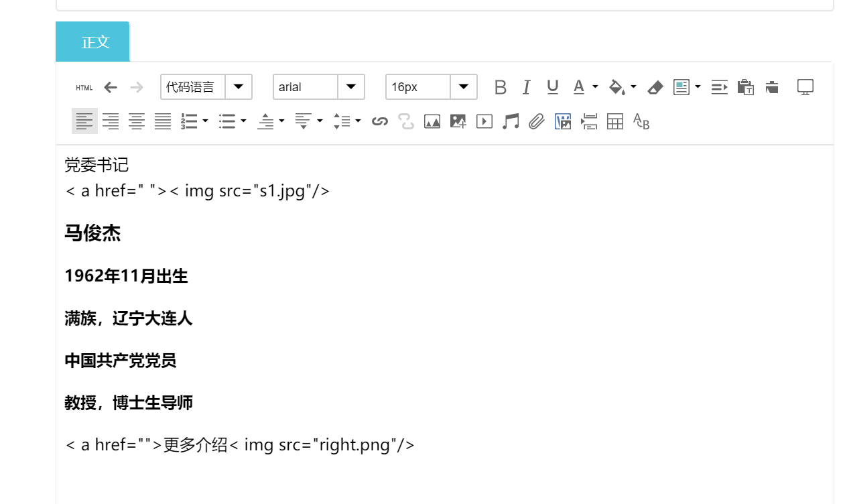
Task: Insert a single image
Action: point(432,121)
